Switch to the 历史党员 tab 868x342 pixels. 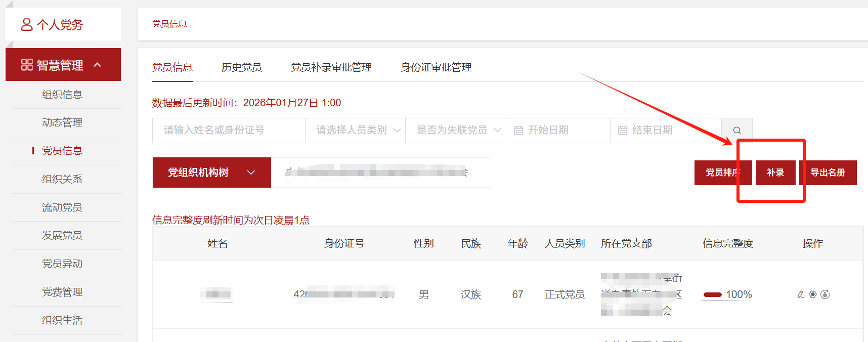[x=241, y=67]
